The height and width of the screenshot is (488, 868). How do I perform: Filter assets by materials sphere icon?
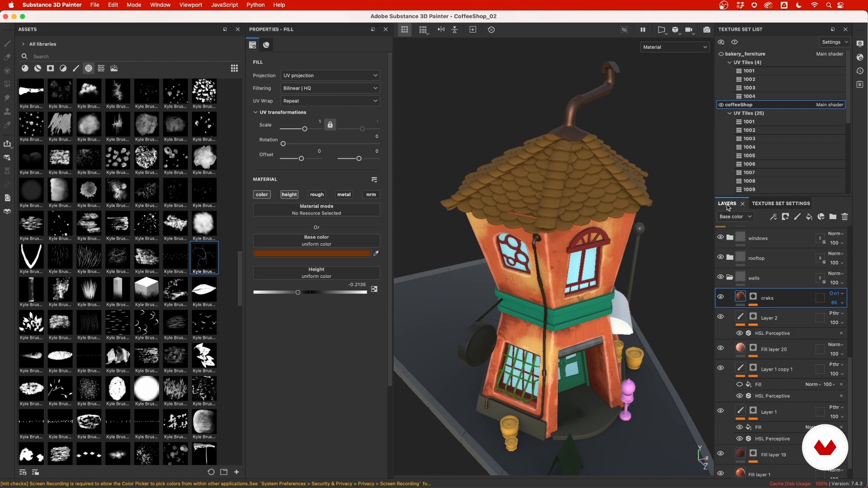tap(25, 68)
